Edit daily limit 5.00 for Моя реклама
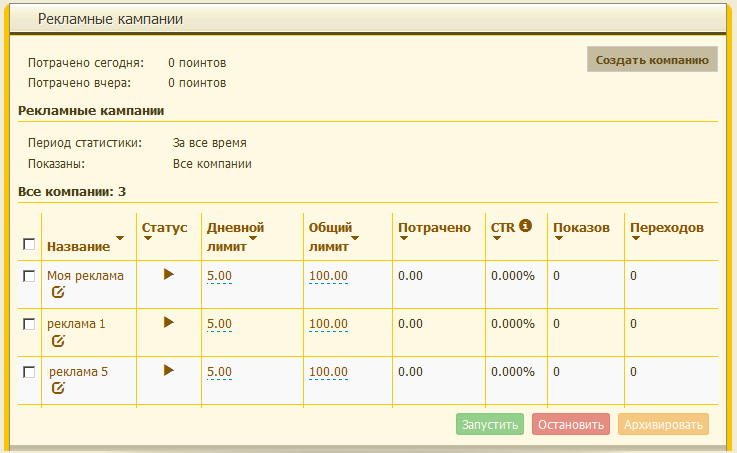Viewport: 737px width, 453px height. (x=220, y=276)
